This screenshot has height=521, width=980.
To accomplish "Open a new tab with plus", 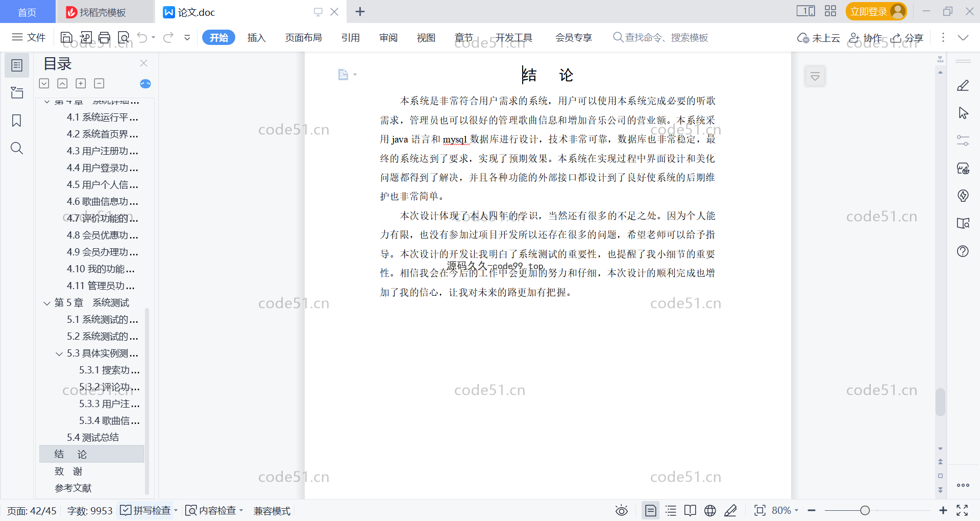I will (x=360, y=11).
